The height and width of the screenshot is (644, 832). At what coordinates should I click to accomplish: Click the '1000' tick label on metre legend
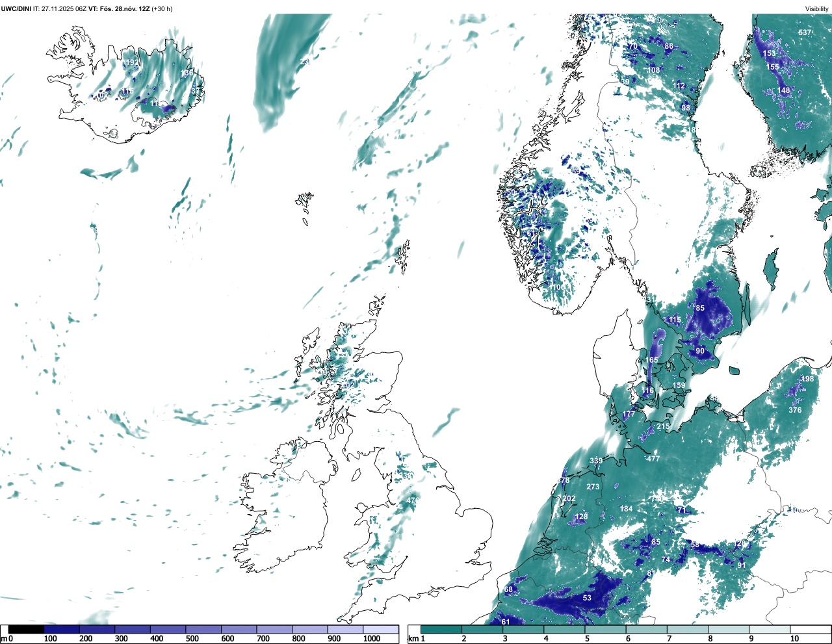tap(372, 639)
